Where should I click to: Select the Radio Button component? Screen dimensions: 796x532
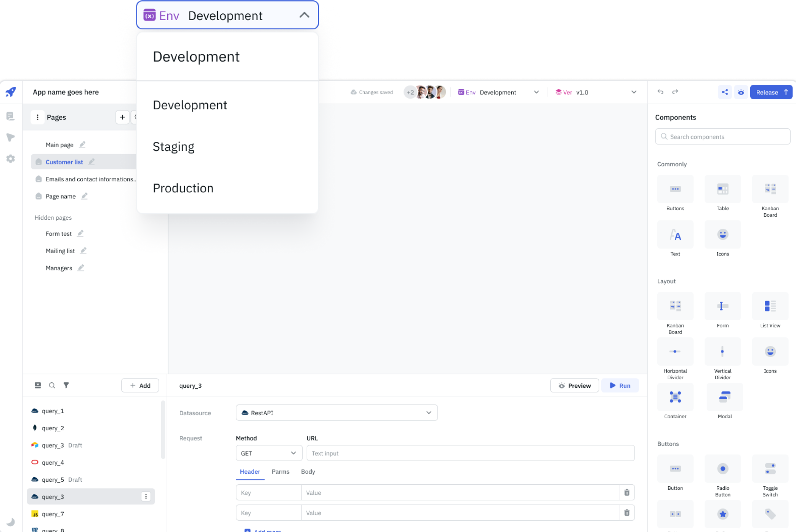(x=722, y=469)
